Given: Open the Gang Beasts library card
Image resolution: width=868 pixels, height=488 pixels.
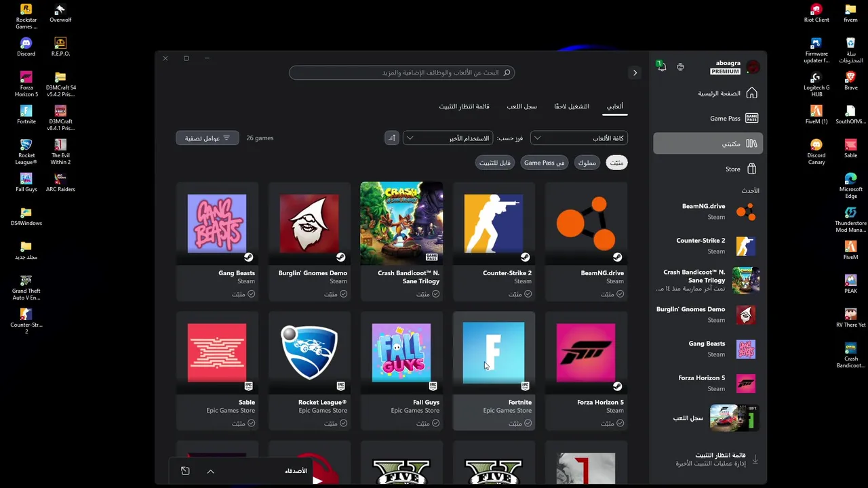Looking at the screenshot, I should tap(217, 241).
